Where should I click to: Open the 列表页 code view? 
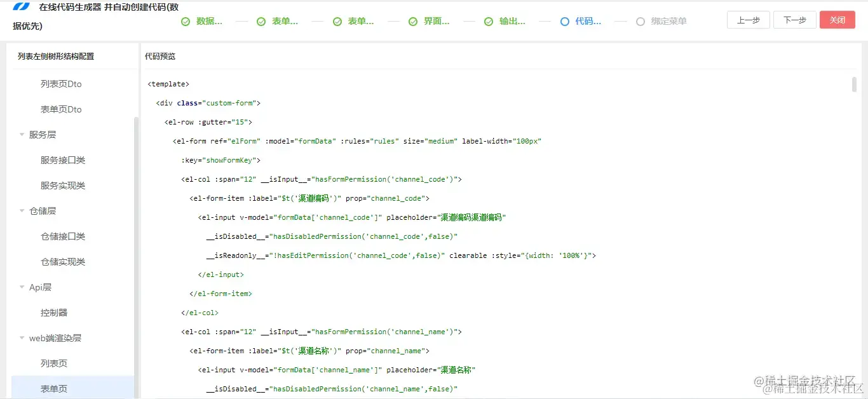[53, 363]
